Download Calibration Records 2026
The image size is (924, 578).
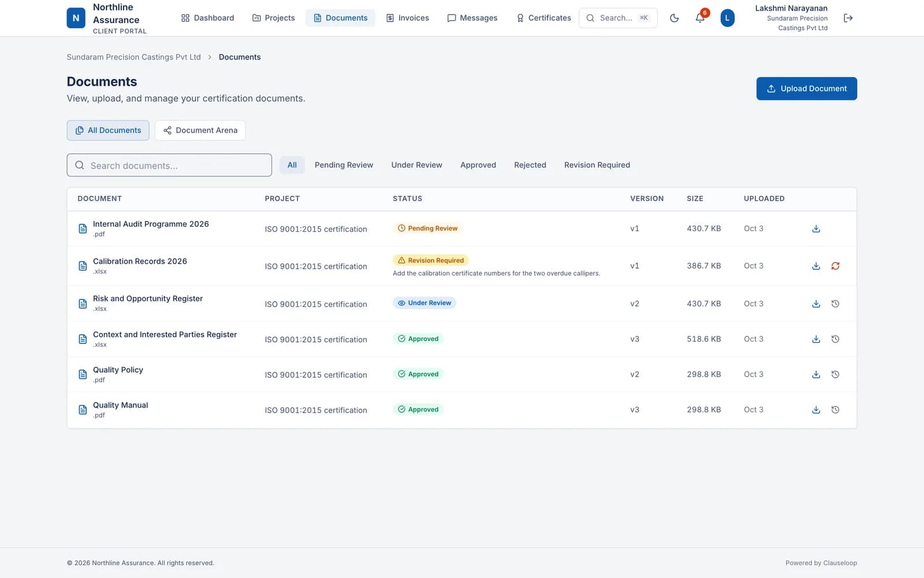pos(816,266)
